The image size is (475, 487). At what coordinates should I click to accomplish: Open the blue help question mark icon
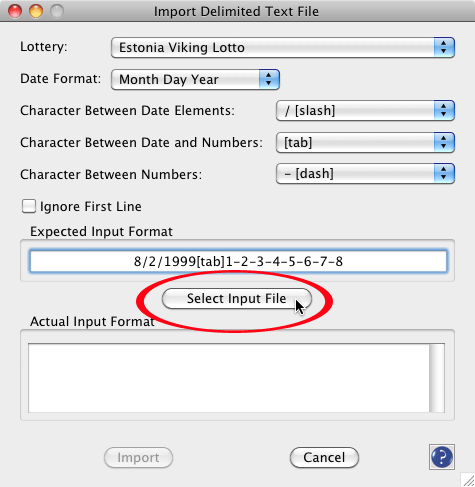click(x=442, y=457)
